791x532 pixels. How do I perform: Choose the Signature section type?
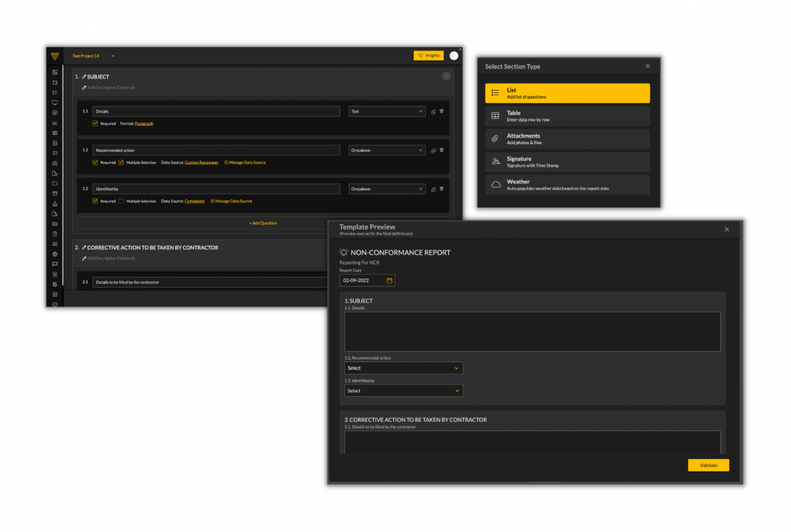[x=567, y=161]
